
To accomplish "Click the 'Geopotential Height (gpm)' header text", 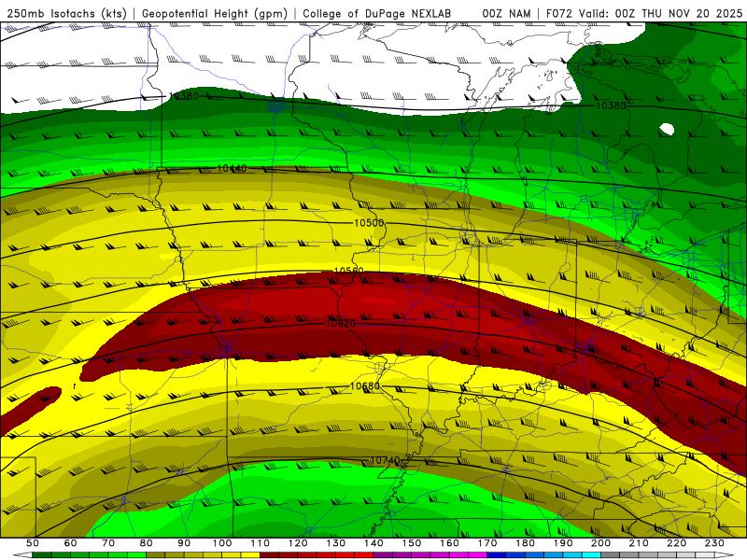I will click(x=215, y=14).
